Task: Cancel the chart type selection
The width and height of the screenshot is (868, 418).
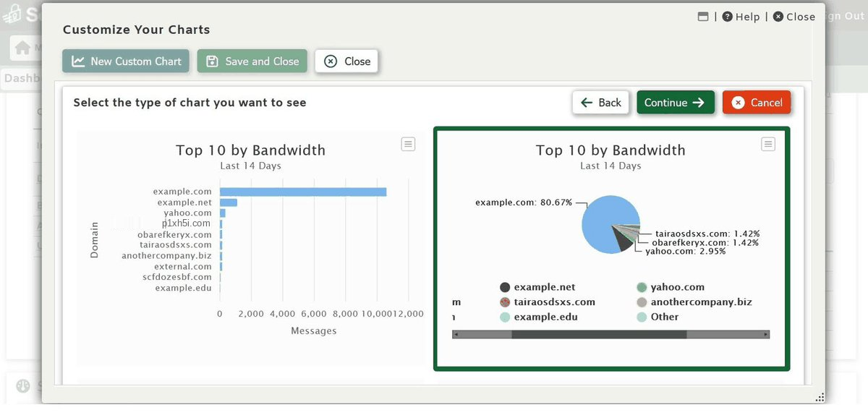Action: coord(757,103)
